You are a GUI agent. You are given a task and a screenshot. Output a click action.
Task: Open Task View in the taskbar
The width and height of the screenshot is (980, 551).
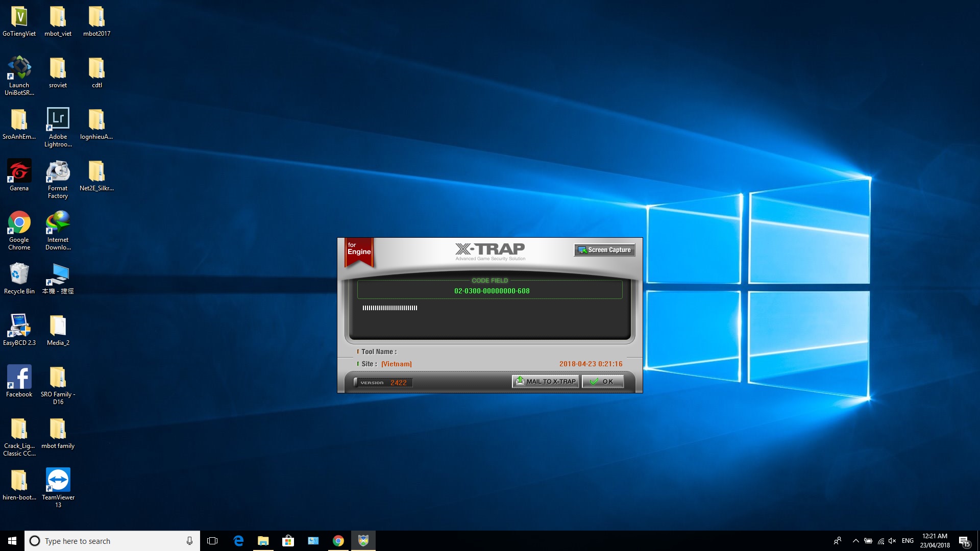[x=212, y=541]
